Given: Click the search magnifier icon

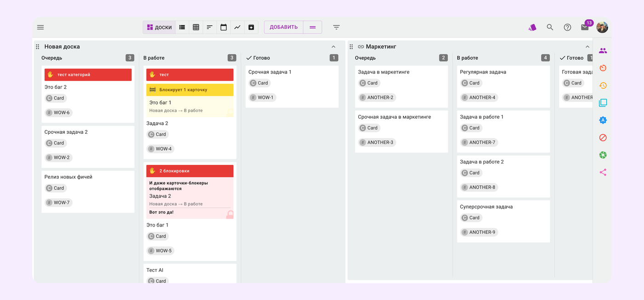Looking at the screenshot, I should point(550,28).
